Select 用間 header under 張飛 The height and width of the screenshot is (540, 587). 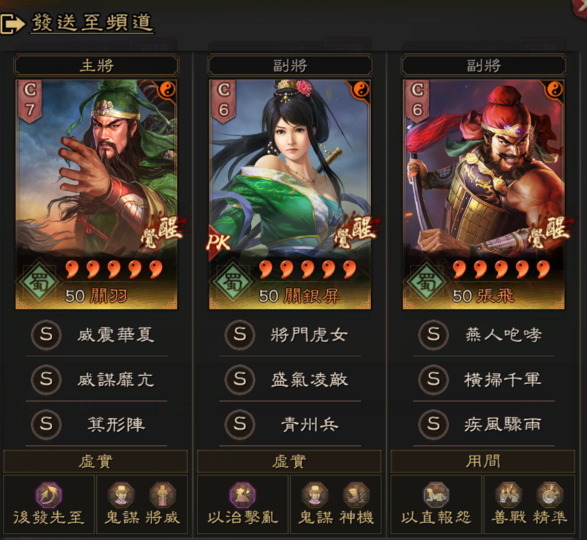point(483,461)
